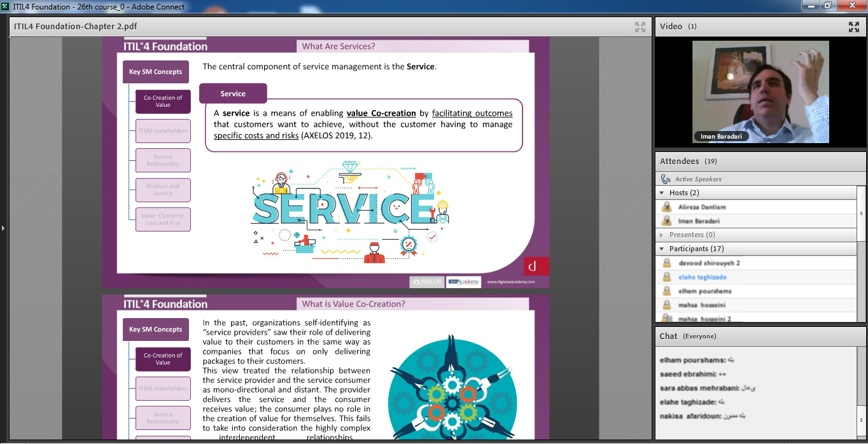Click the SERVICE illustration on the first slide
The image size is (868, 444).
coord(350,211)
